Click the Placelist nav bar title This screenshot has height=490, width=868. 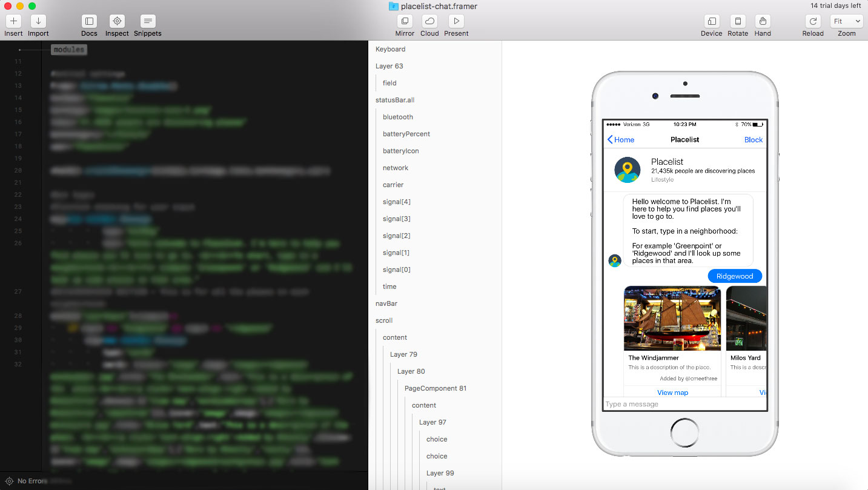coord(685,139)
